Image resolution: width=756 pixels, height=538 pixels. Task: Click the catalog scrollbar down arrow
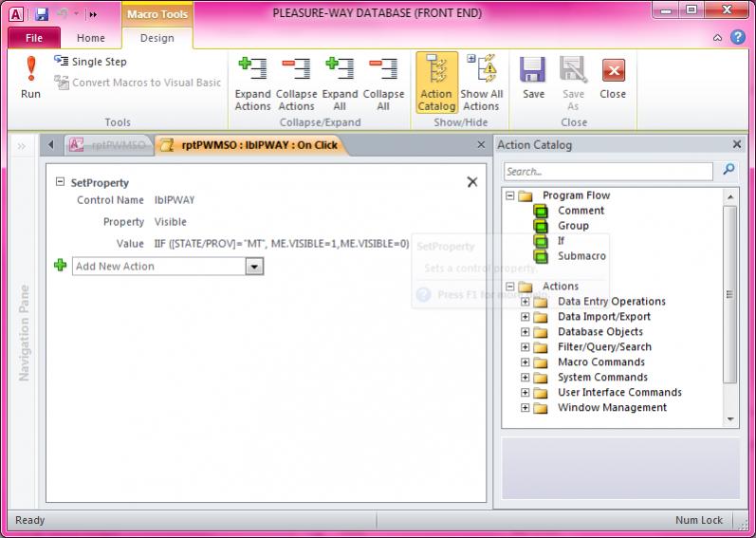[730, 419]
